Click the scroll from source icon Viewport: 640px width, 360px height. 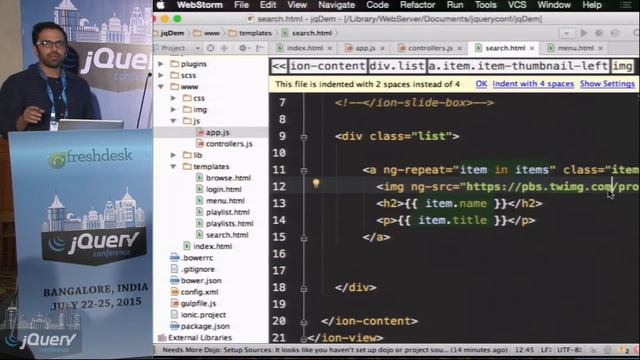point(211,48)
